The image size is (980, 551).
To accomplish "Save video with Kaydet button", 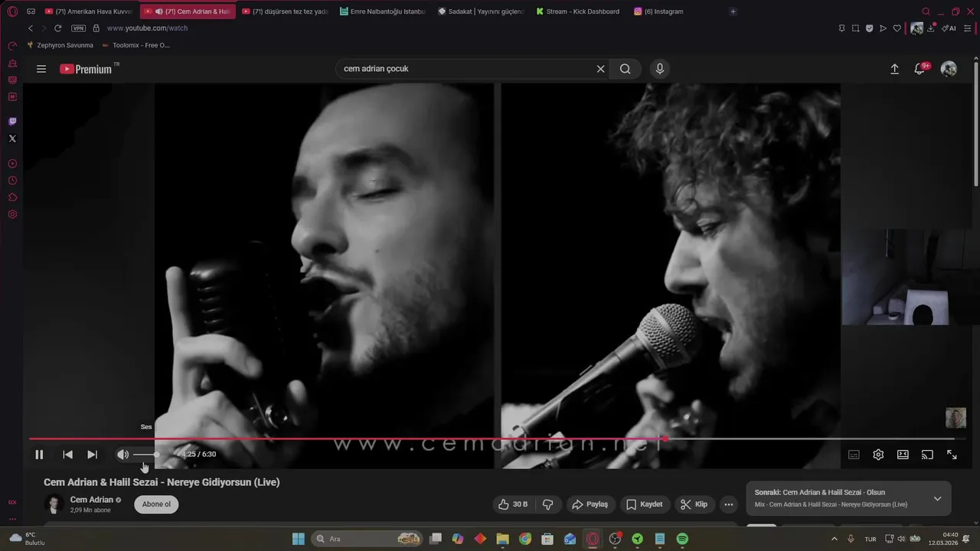I will tap(645, 504).
